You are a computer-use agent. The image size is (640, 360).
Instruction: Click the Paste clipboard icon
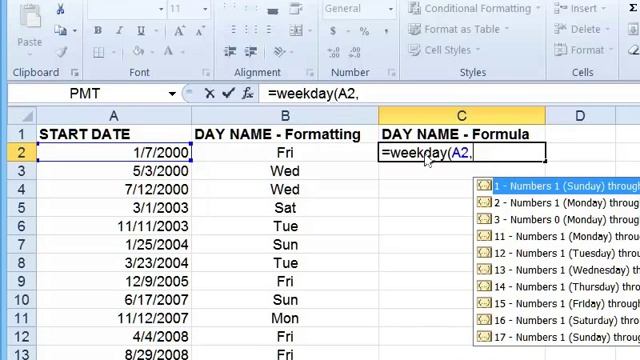30,17
